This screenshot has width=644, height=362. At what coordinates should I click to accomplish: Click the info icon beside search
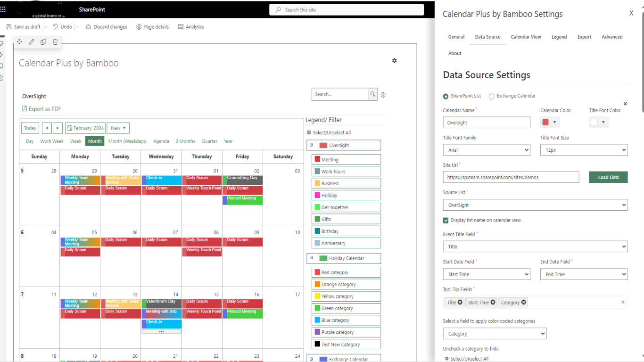[383, 95]
